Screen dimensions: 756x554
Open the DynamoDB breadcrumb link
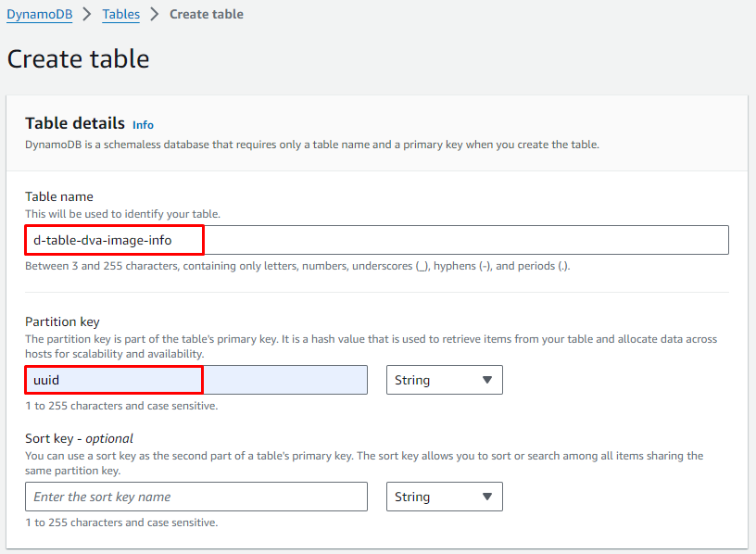click(x=37, y=16)
